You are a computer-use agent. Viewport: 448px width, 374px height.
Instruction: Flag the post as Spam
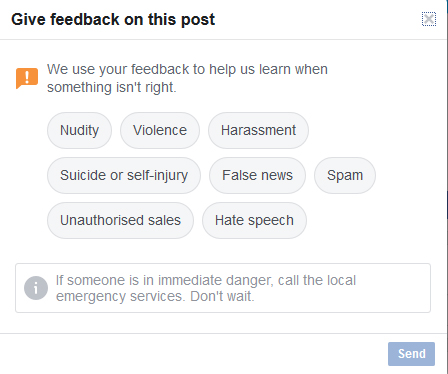(x=345, y=175)
